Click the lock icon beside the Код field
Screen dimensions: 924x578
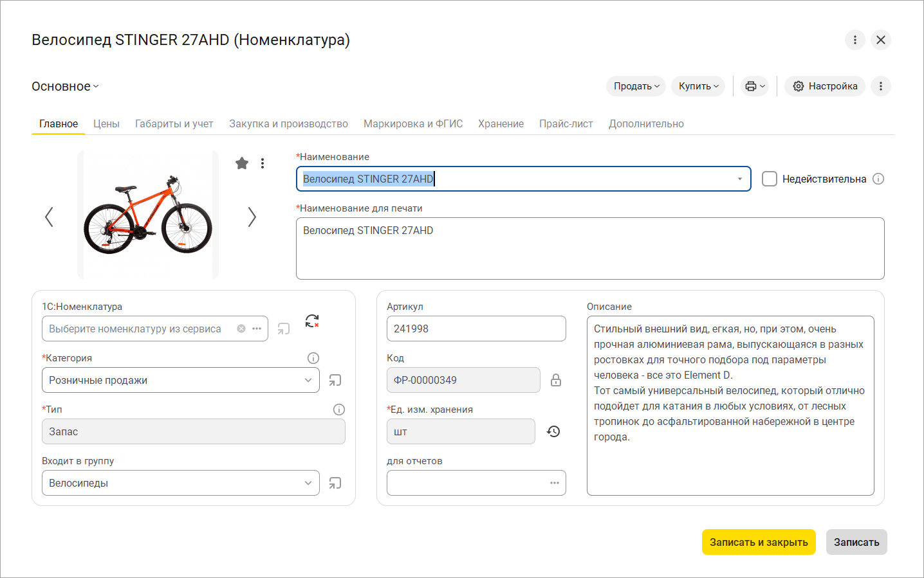tap(556, 380)
